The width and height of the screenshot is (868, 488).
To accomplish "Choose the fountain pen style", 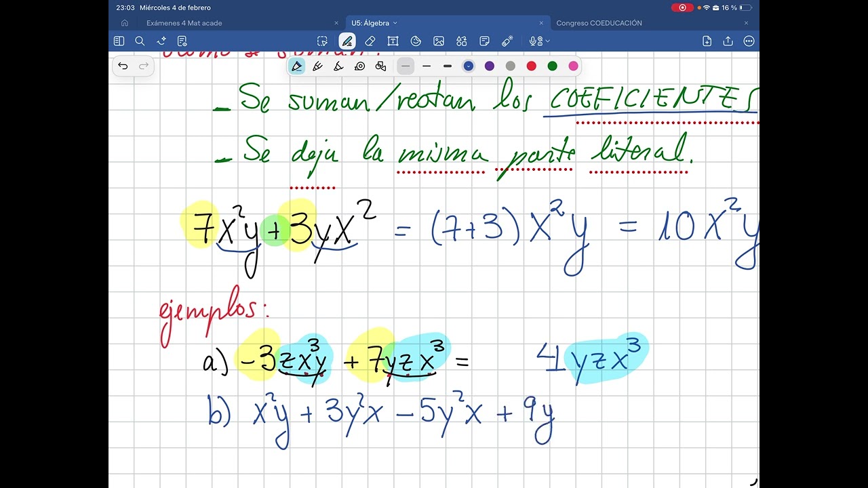I will coord(296,66).
